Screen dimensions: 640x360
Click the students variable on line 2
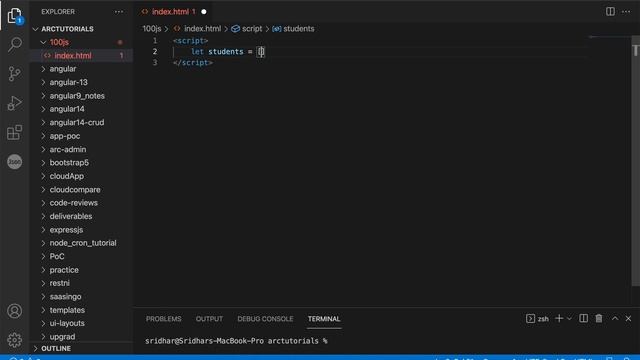[x=226, y=52]
